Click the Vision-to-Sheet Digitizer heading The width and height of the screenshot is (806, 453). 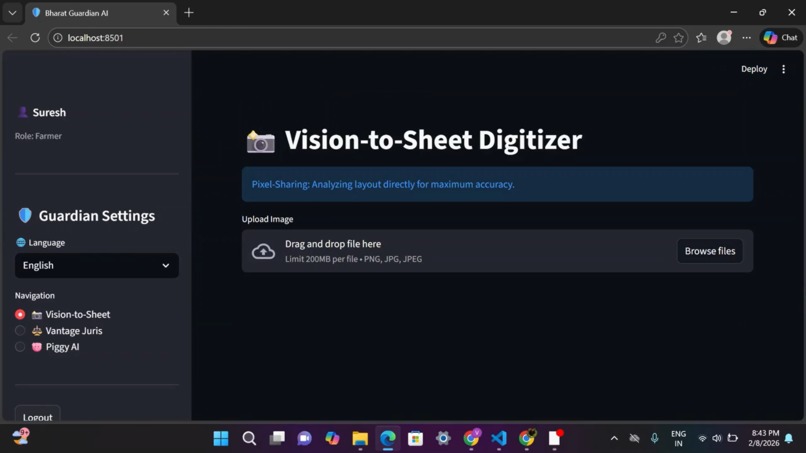433,140
